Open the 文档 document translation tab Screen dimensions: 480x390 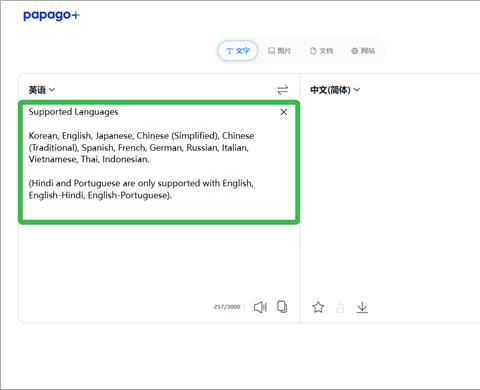click(x=321, y=51)
